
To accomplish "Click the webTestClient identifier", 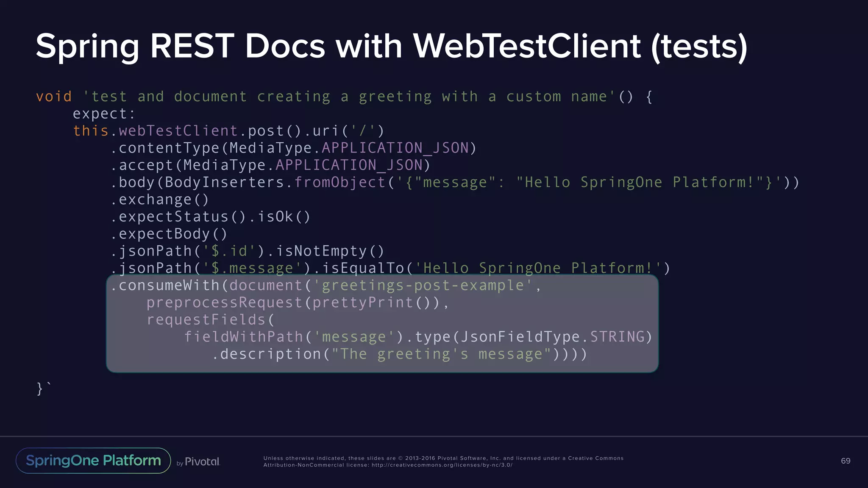I will [x=178, y=131].
